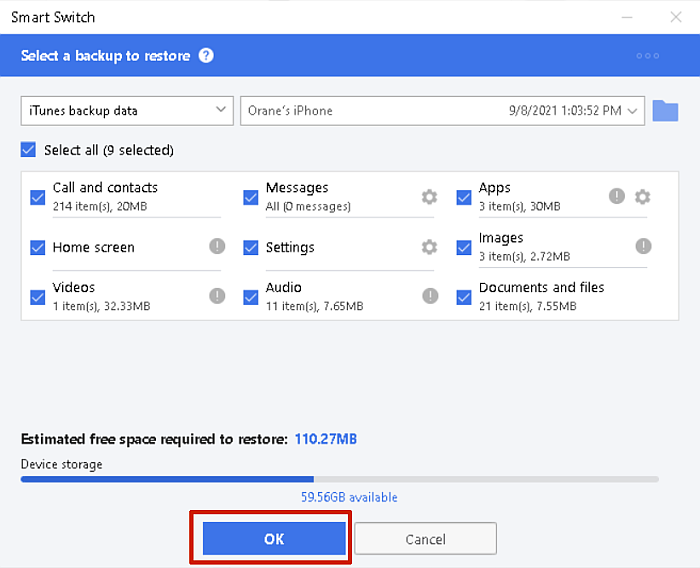Uncheck the Audio checkbox
Screen dimensions: 700x568
pyautogui.click(x=250, y=297)
